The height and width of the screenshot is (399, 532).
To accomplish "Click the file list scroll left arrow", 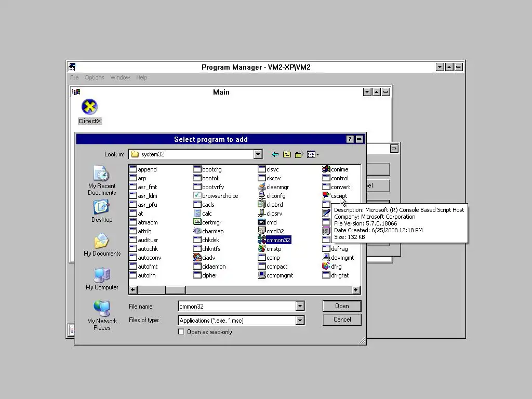I will click(x=133, y=290).
